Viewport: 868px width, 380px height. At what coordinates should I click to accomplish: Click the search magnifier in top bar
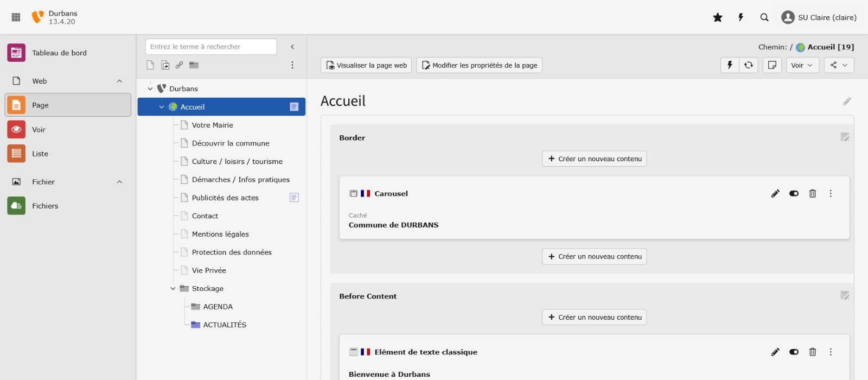[x=764, y=17]
